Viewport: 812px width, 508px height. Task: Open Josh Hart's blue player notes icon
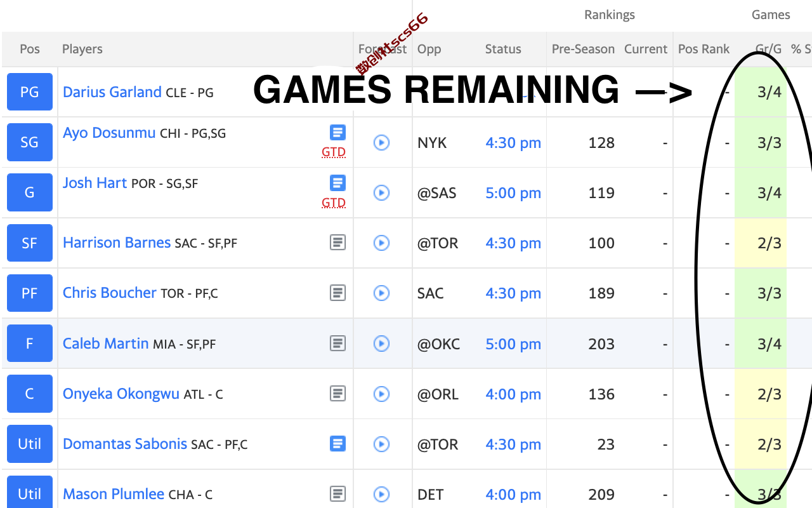(x=338, y=184)
